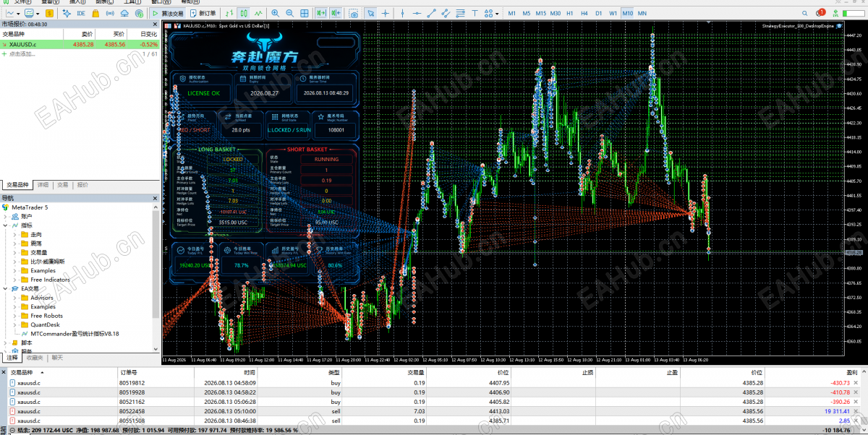The image size is (868, 435).
Task: Collapse the EA交易 tree node
Action: pyautogui.click(x=5, y=288)
